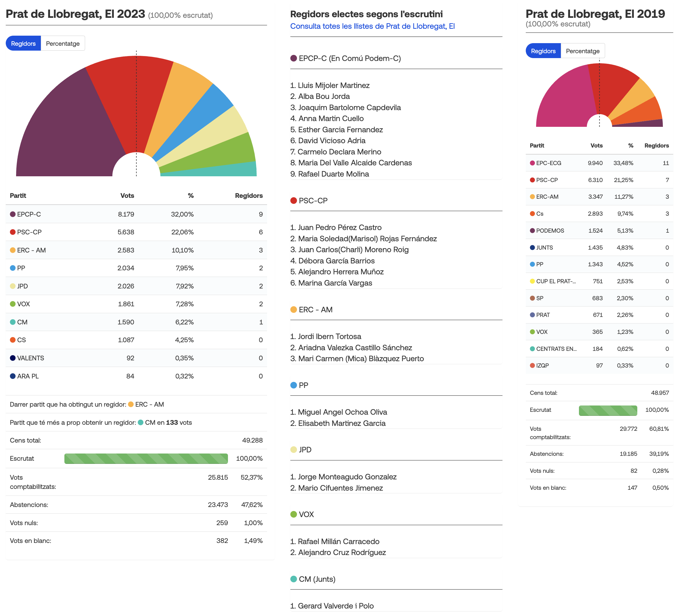The width and height of the screenshot is (683, 616).
Task: Click the teal dot beside CM (Junts) heading
Action: tap(293, 579)
